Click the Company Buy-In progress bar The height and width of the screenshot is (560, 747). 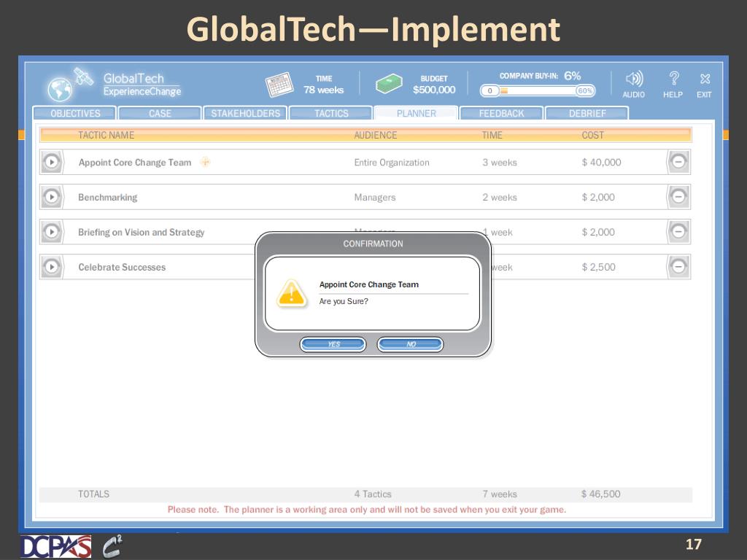tap(538, 90)
